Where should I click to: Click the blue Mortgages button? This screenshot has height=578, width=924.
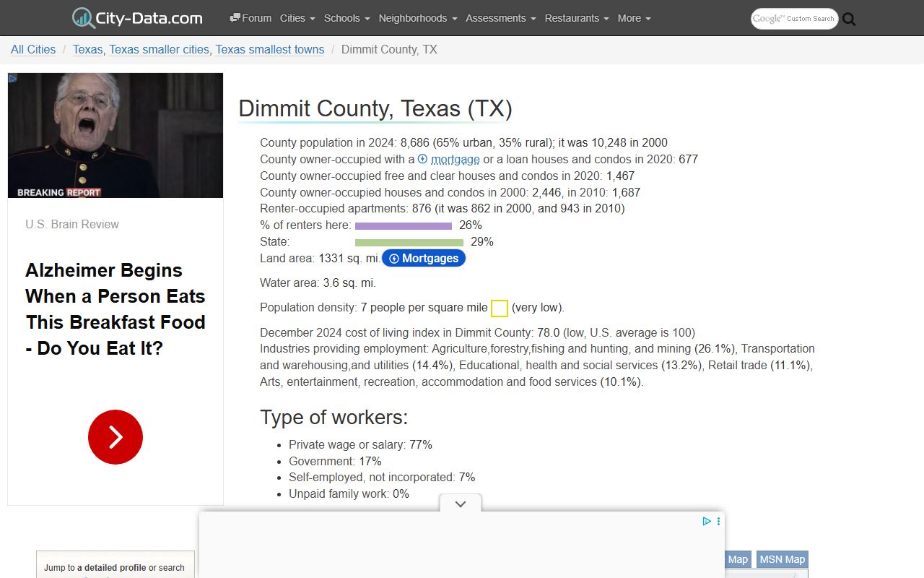tap(424, 258)
